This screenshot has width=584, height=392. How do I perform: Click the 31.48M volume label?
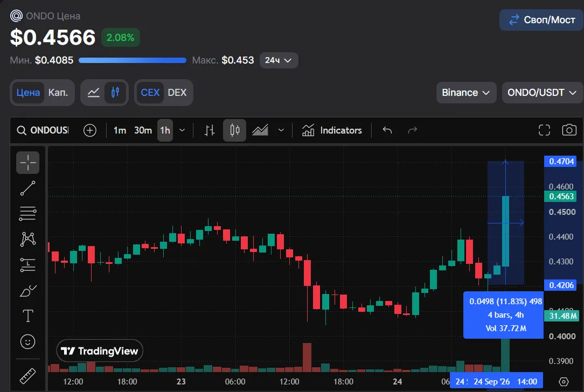[x=562, y=316]
